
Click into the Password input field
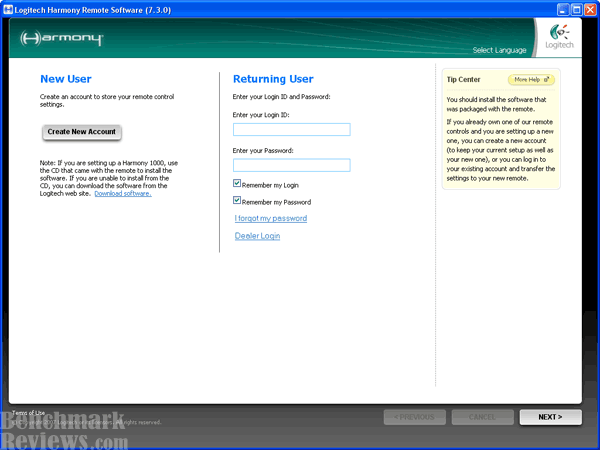tap(291, 165)
